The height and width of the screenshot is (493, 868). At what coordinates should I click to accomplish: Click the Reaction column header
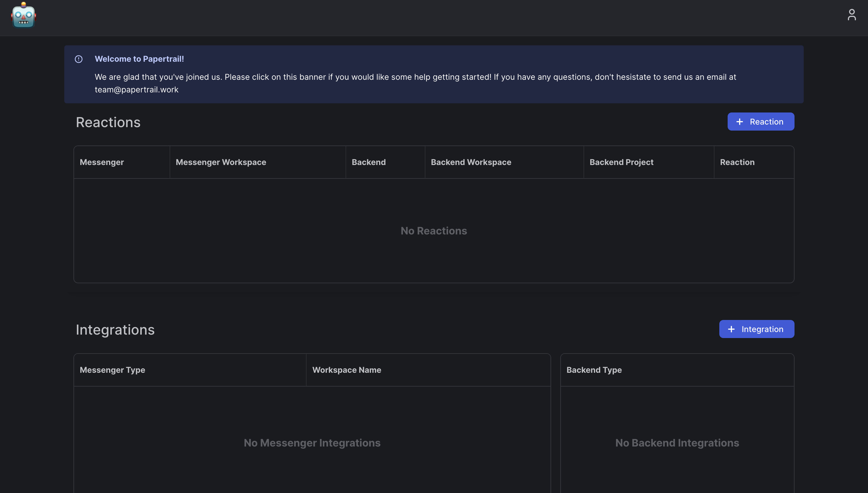(x=737, y=162)
